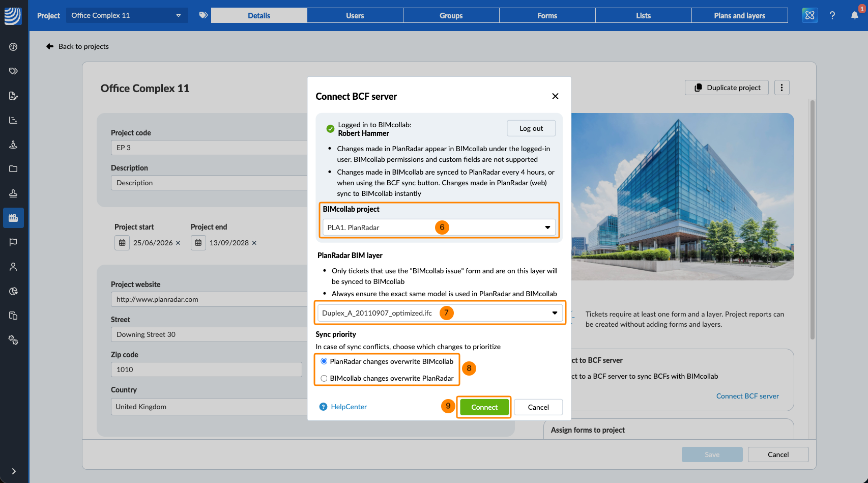Open the dashboard gauge icon in sidebar
The height and width of the screenshot is (483, 868).
(x=13, y=47)
